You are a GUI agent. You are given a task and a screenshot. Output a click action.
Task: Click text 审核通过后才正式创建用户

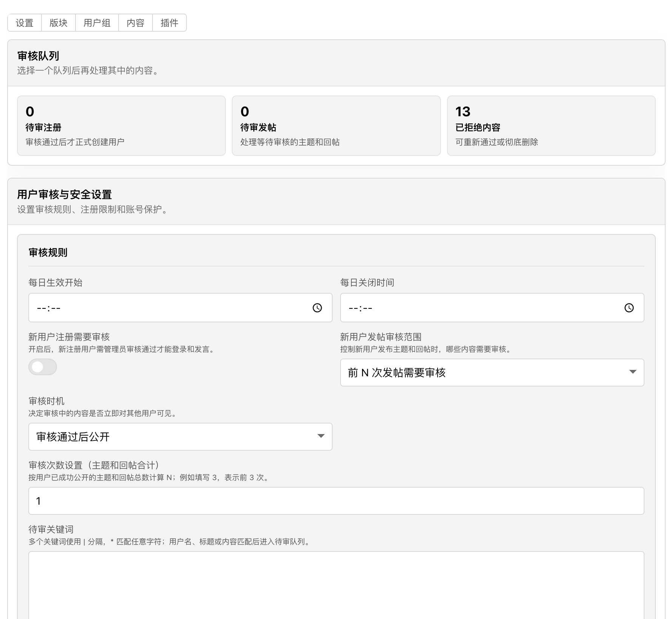[75, 142]
